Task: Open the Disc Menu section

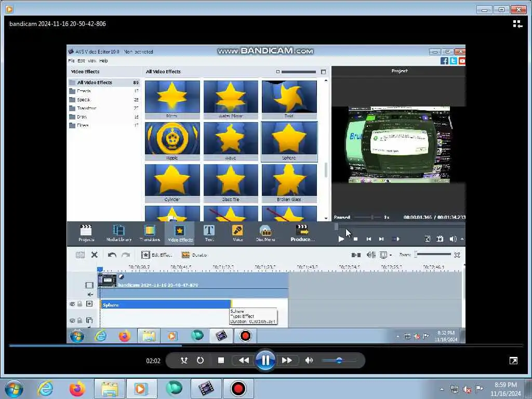Action: pyautogui.click(x=265, y=233)
